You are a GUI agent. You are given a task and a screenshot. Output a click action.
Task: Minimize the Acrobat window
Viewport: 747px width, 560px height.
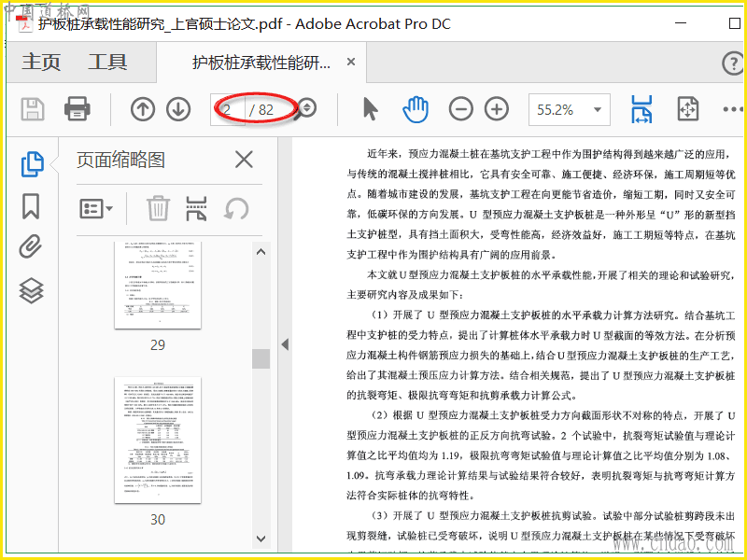[681, 22]
